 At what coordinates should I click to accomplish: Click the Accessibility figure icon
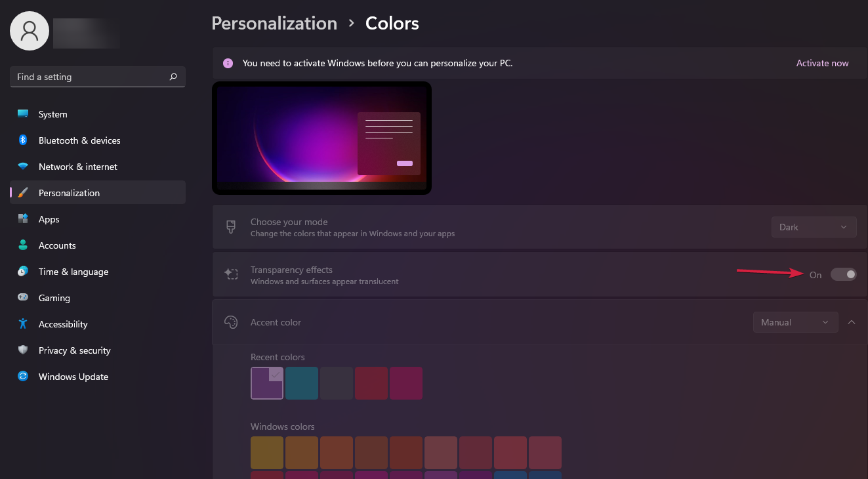click(23, 324)
